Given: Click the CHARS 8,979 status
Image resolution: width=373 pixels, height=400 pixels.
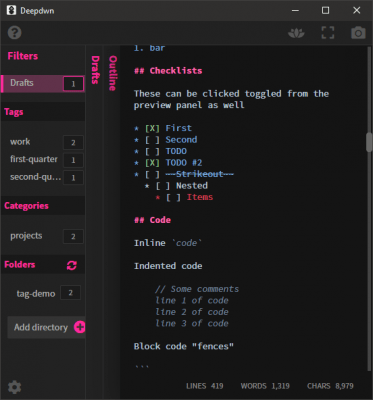Looking at the screenshot, I should tap(330, 386).
